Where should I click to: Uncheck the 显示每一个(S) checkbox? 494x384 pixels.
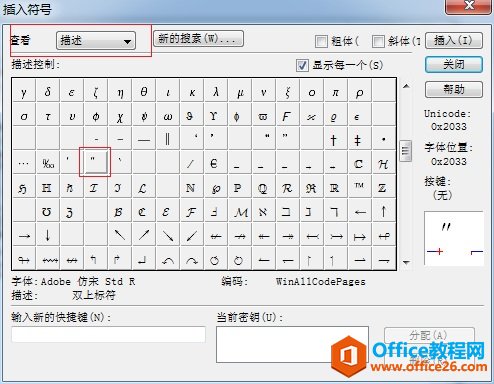click(302, 65)
